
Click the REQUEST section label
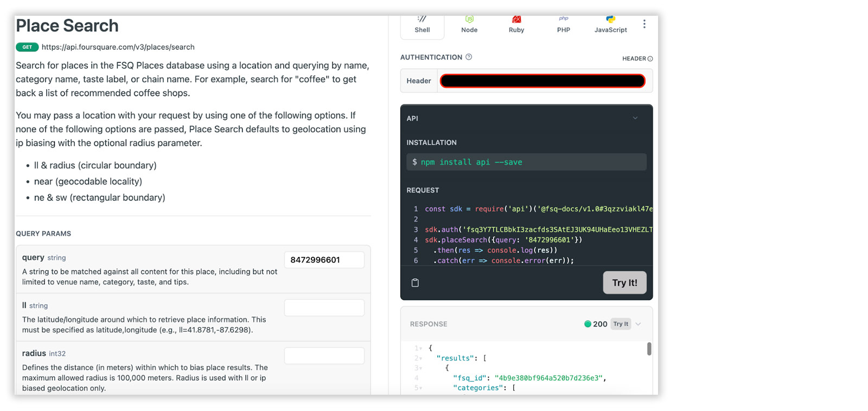pos(423,190)
